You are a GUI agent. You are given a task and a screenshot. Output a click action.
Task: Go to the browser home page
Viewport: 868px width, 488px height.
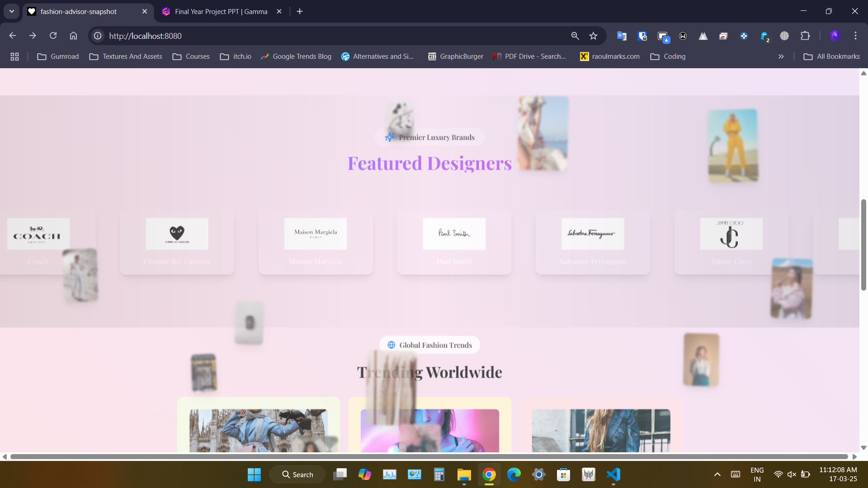(x=74, y=36)
